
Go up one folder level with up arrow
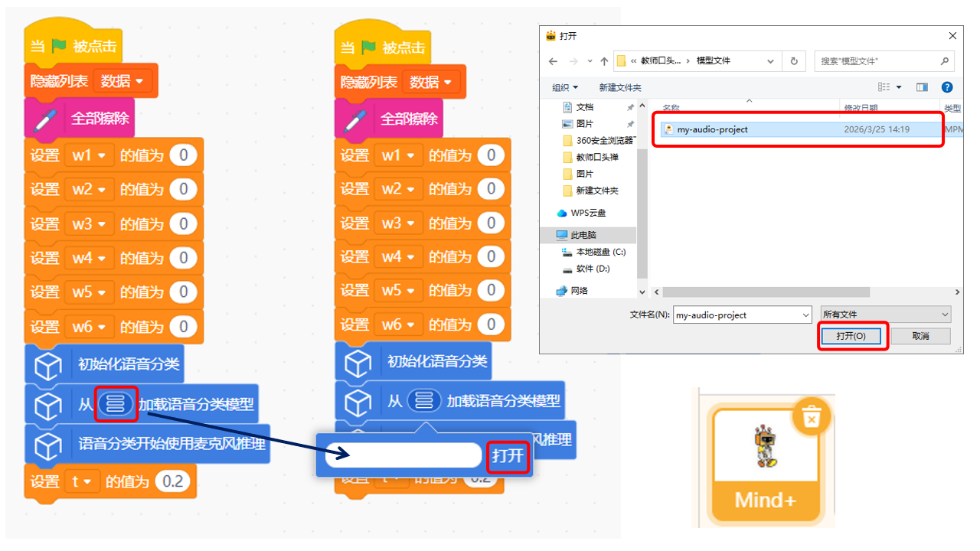point(604,61)
